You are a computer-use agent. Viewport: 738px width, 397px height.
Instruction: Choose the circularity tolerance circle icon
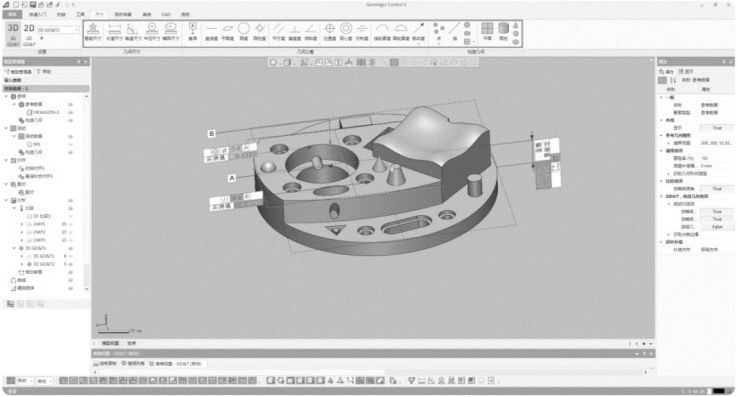pos(243,32)
